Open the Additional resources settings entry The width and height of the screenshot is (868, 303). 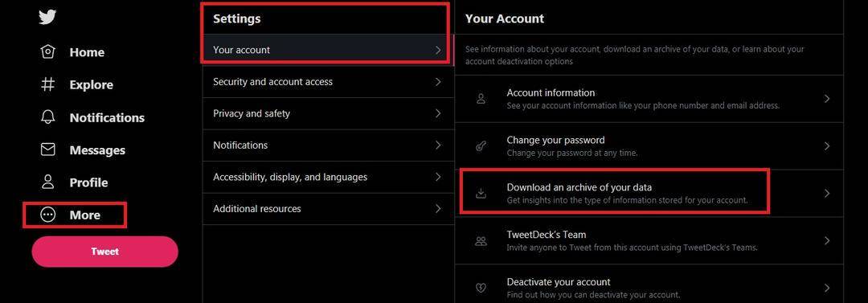pyautogui.click(x=328, y=209)
